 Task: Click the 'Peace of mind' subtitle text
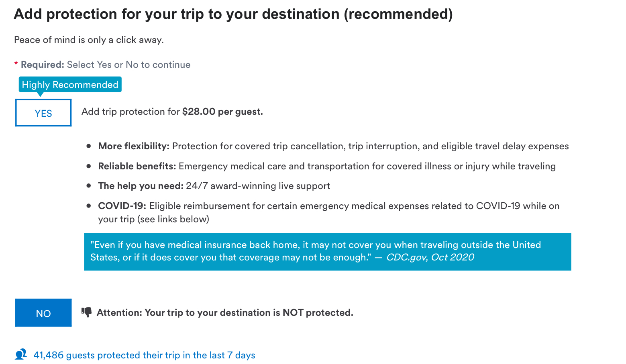[x=89, y=40]
